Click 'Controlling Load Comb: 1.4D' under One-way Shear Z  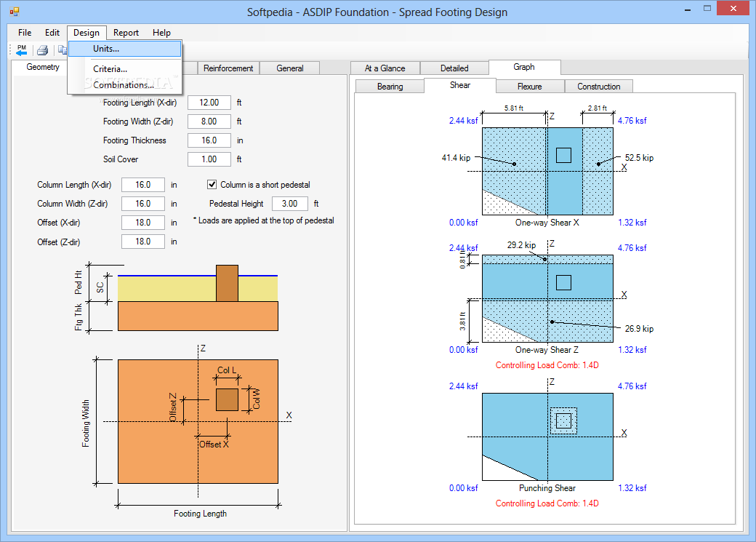pyautogui.click(x=547, y=365)
